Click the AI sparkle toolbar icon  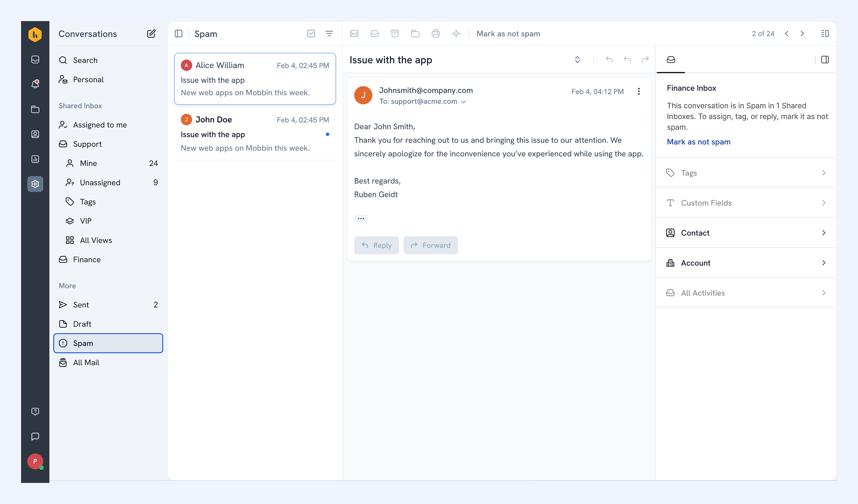coord(456,34)
